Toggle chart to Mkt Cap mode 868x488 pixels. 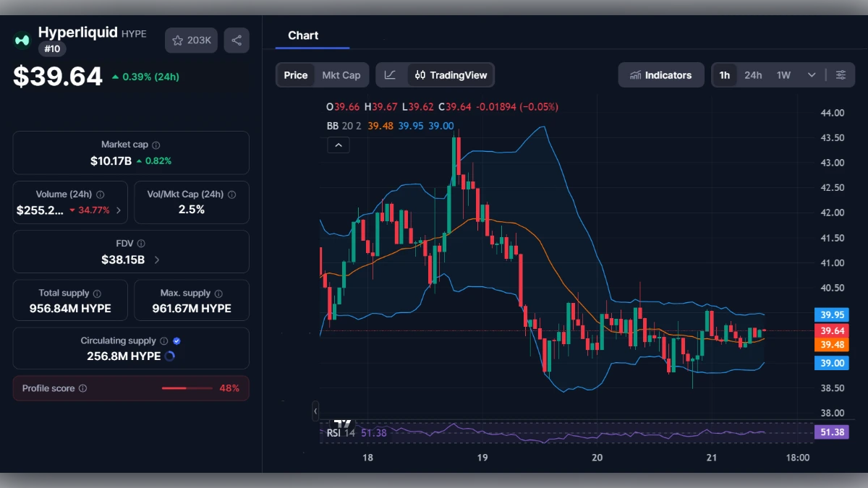[341, 75]
